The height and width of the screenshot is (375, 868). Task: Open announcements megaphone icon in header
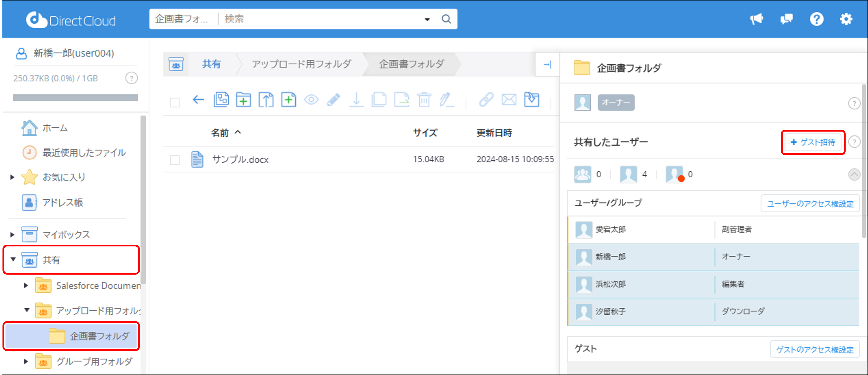pos(756,19)
